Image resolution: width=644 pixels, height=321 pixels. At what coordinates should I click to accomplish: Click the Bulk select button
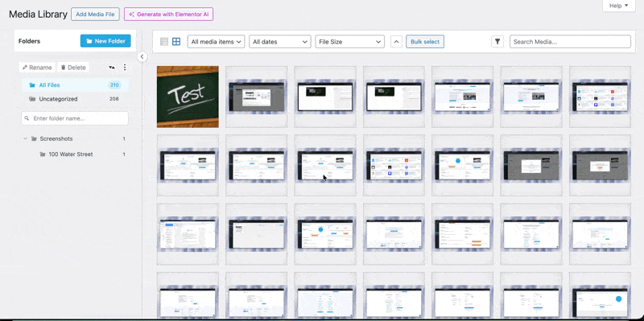425,42
